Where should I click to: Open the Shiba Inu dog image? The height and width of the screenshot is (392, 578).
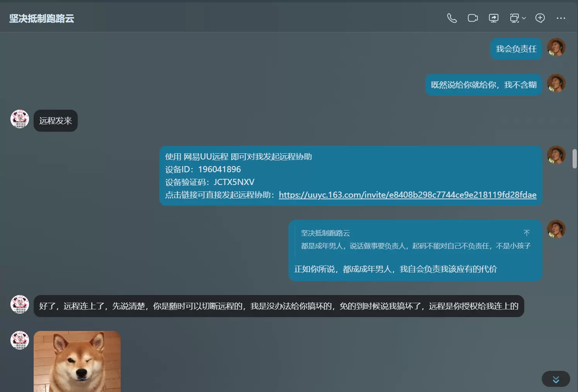(77, 361)
